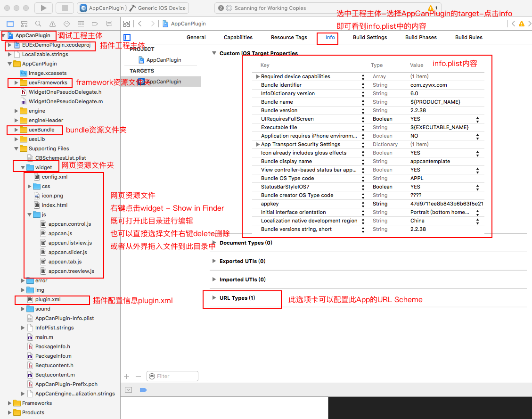This screenshot has width=532, height=419.
Task: Select appcan.control.js file
Action: click(x=70, y=224)
